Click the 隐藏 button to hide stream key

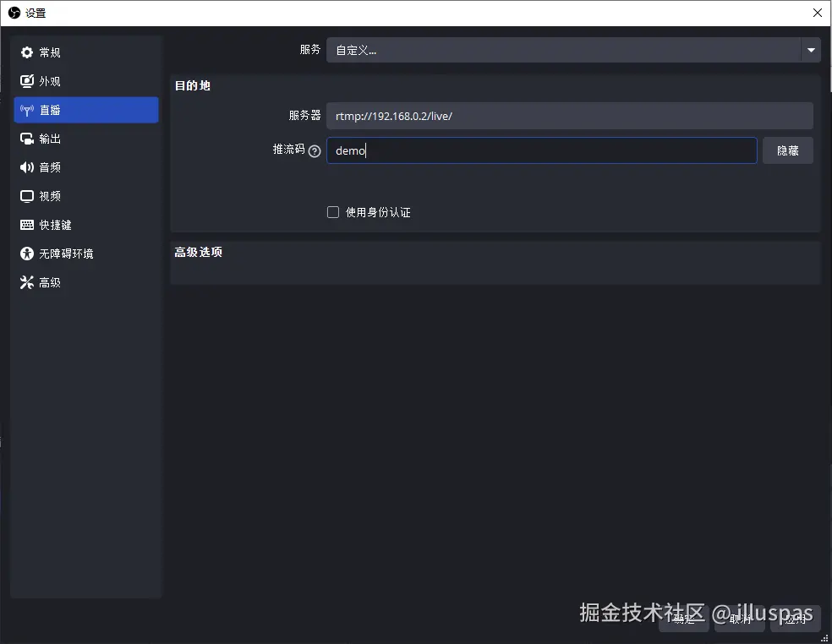[787, 150]
